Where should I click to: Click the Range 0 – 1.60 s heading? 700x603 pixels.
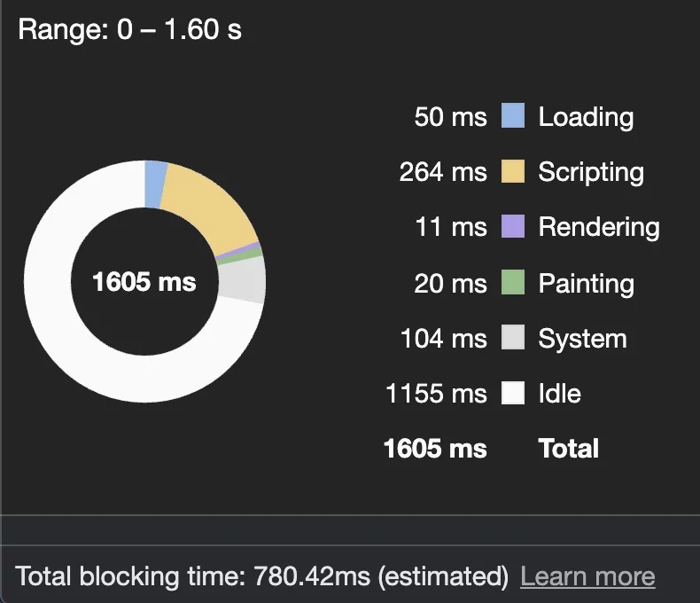[129, 30]
